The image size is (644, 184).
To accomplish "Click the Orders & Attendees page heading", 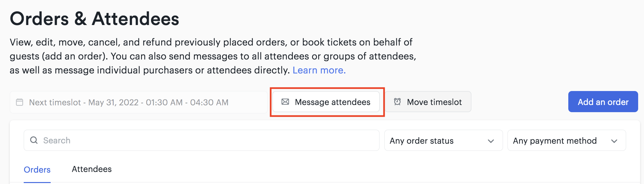I will click(x=95, y=19).
